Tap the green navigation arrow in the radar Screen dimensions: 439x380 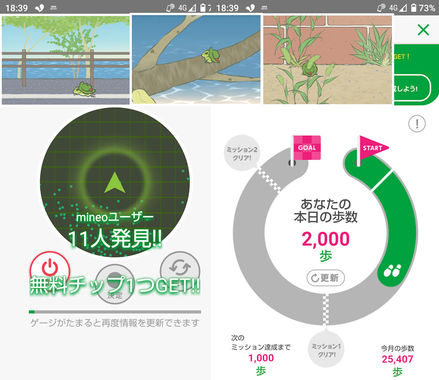tap(114, 183)
